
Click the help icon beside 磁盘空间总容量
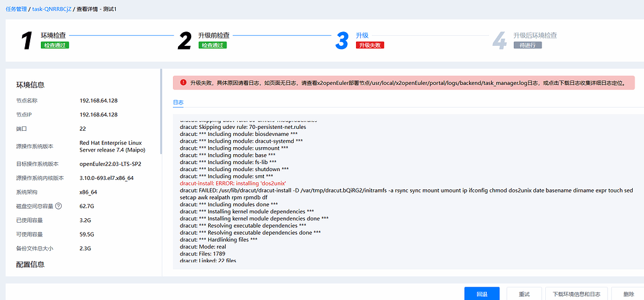click(x=58, y=206)
